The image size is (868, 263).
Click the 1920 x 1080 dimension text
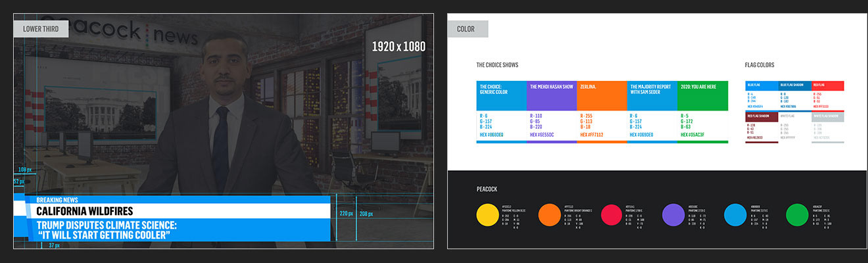398,47
